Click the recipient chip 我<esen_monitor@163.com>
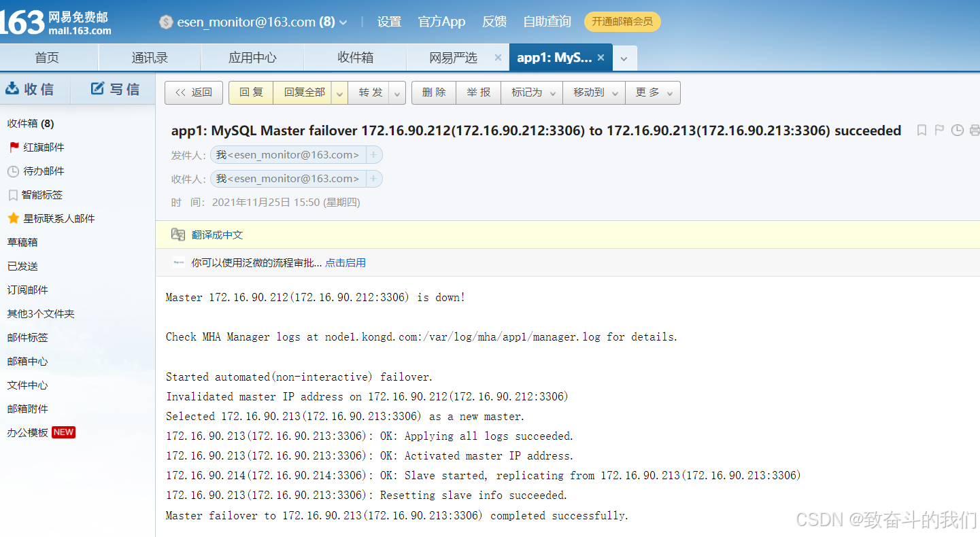980x537 pixels. click(x=288, y=179)
